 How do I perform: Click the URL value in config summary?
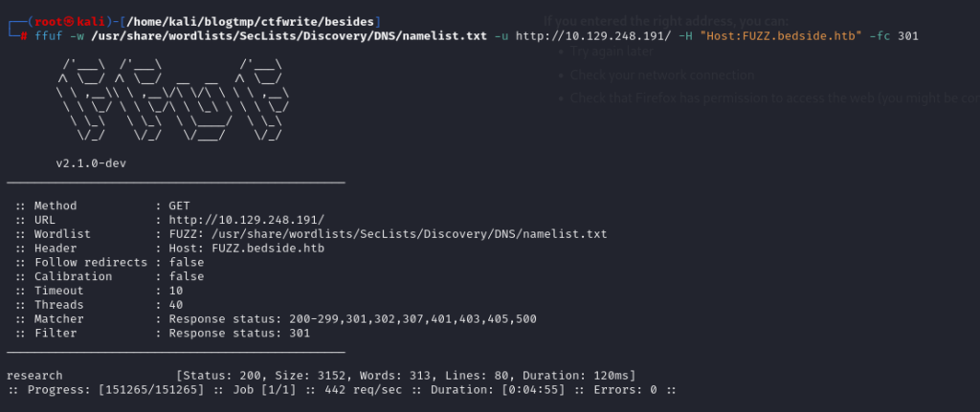coord(246,220)
